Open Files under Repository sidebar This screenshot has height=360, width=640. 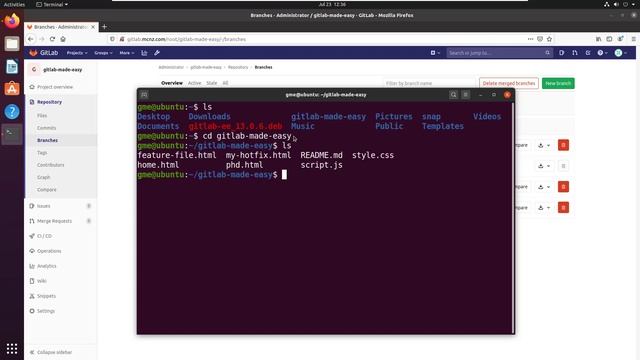(42, 116)
